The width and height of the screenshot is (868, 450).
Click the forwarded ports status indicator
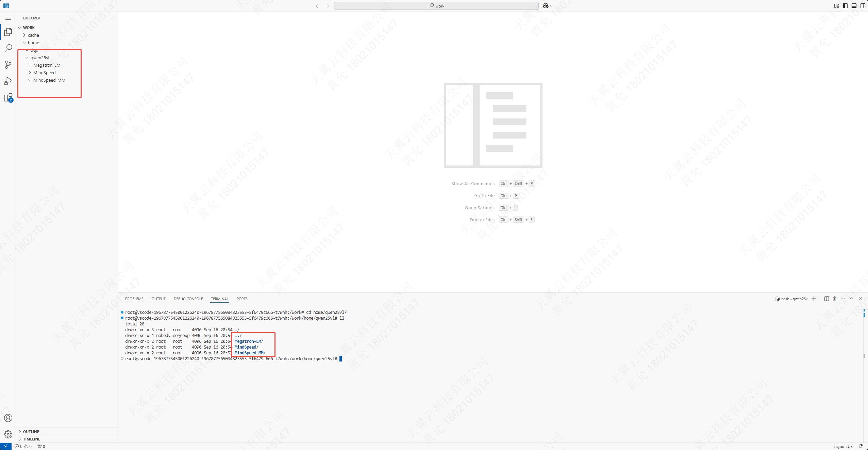[41, 446]
